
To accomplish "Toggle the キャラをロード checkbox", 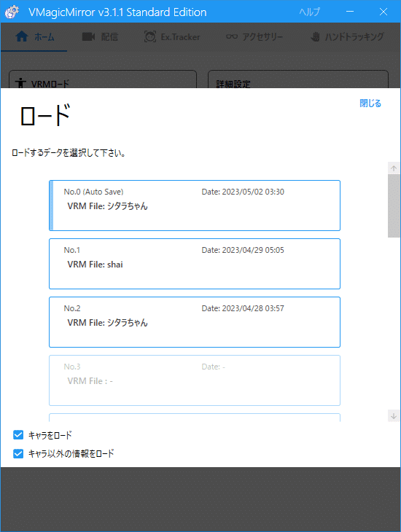I will [18, 435].
